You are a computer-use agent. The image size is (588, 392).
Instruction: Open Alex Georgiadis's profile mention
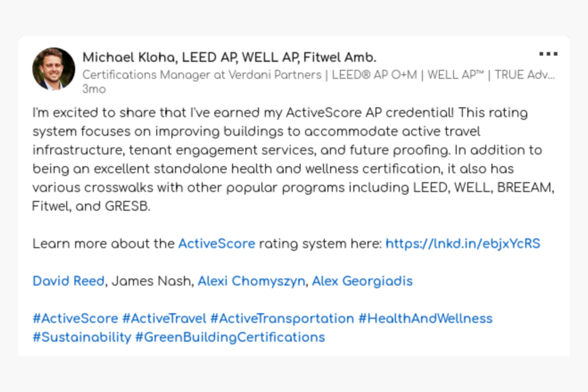pos(362,282)
